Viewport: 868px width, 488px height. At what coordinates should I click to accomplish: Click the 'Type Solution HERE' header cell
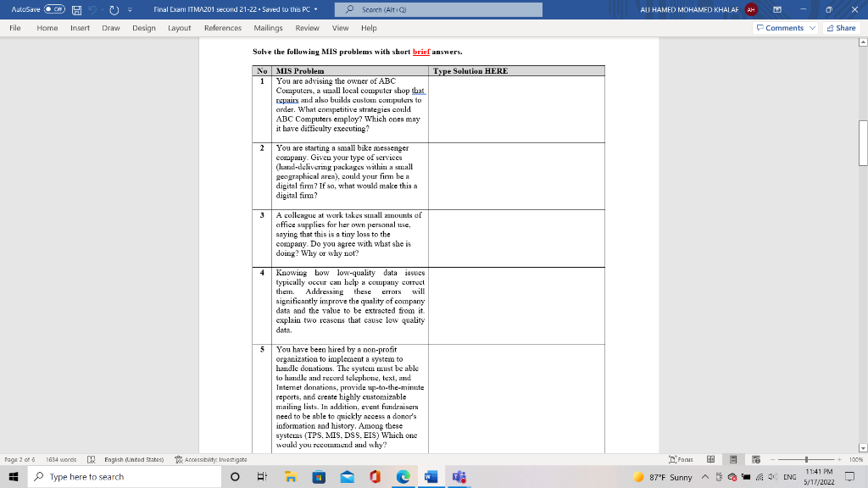point(516,71)
